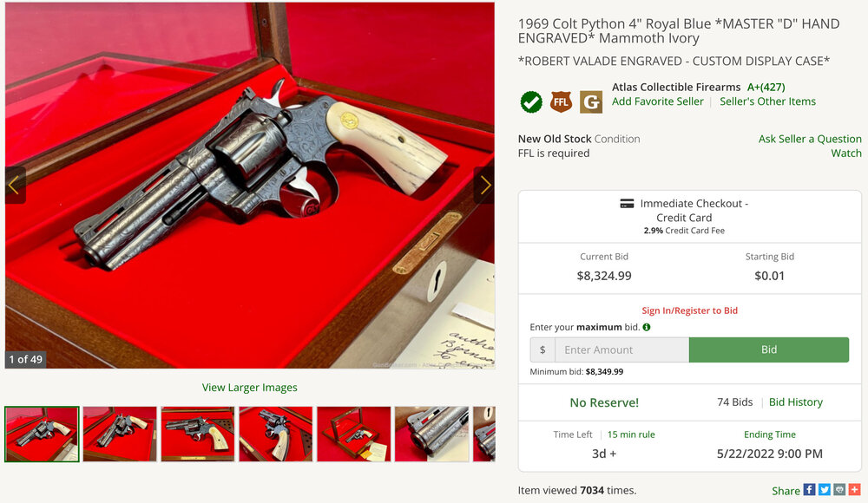Open the 15 min rule link

(x=631, y=434)
